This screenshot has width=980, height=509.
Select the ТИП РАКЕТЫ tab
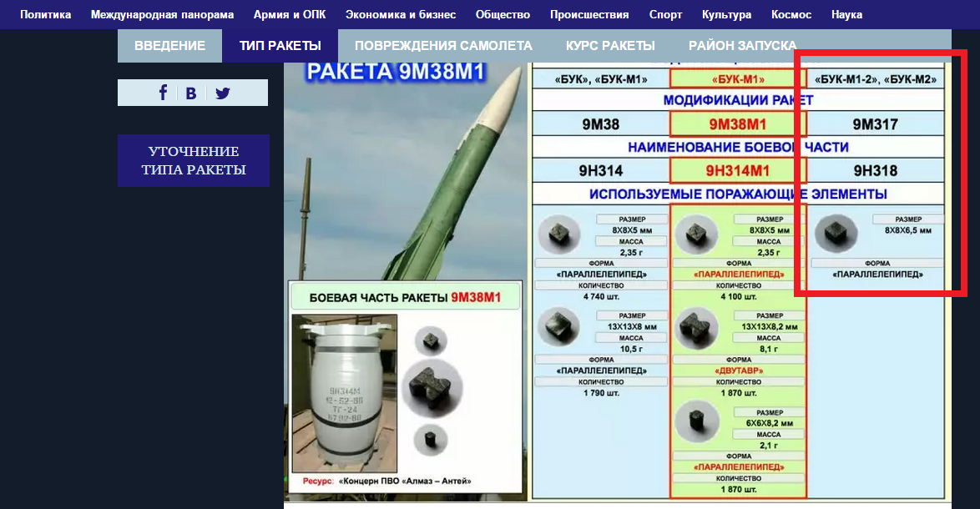280,46
